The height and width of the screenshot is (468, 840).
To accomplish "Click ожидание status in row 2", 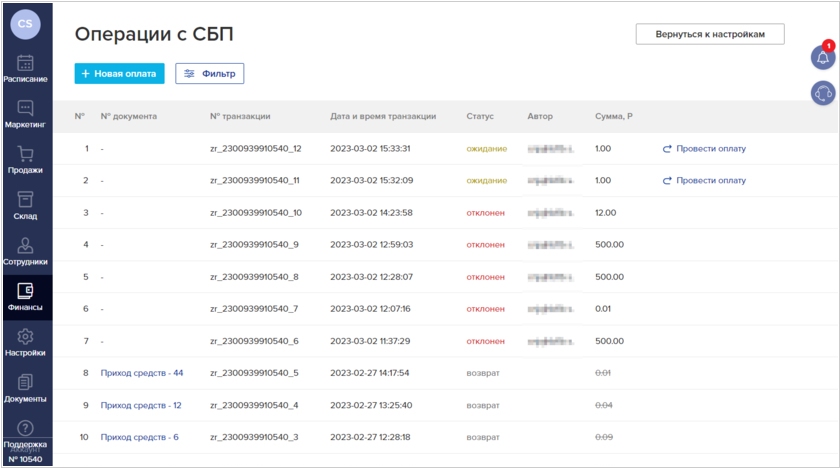I will 486,180.
